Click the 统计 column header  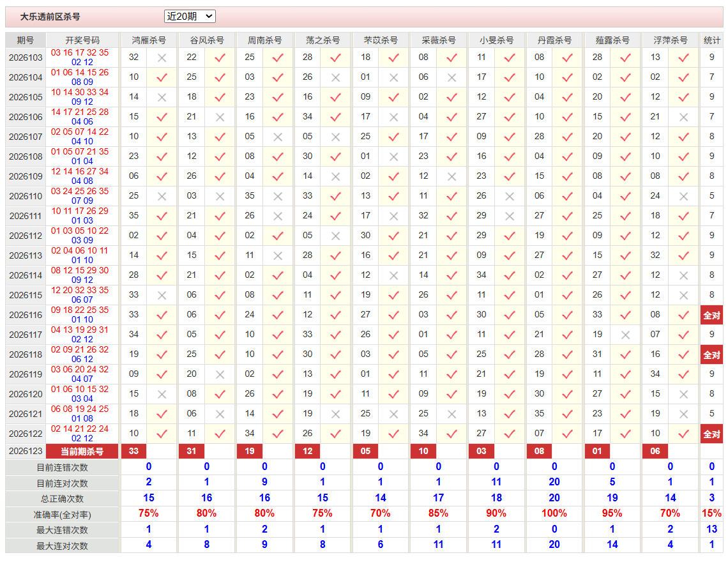711,40
